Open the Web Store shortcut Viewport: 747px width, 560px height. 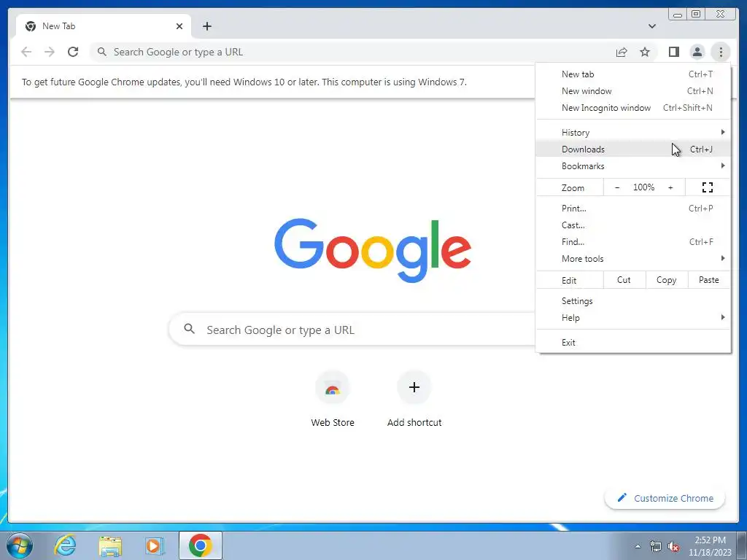333,399
